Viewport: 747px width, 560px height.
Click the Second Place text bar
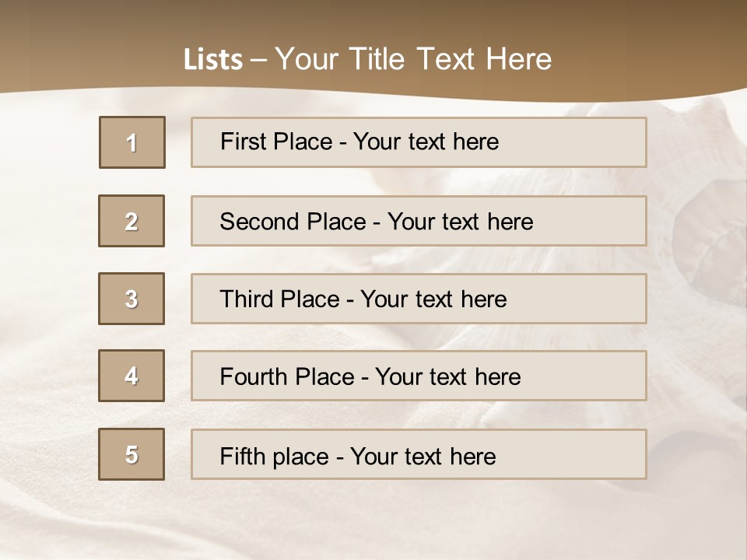pos(419,221)
